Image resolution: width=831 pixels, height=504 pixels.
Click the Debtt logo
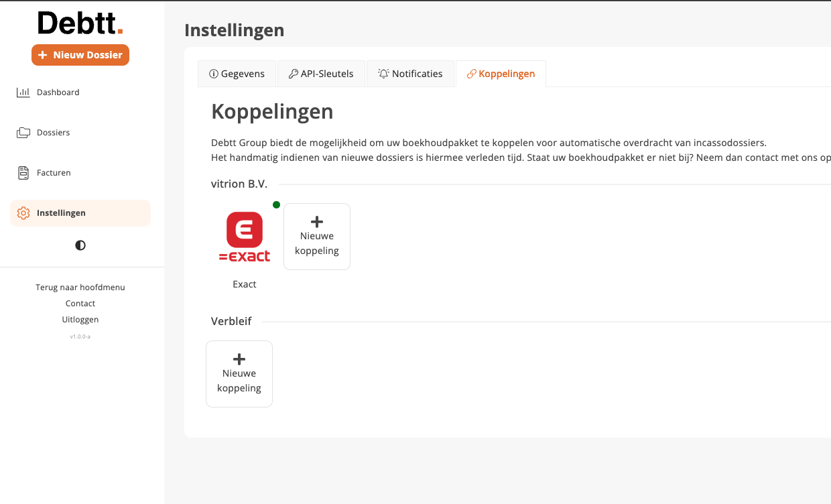pos(80,23)
